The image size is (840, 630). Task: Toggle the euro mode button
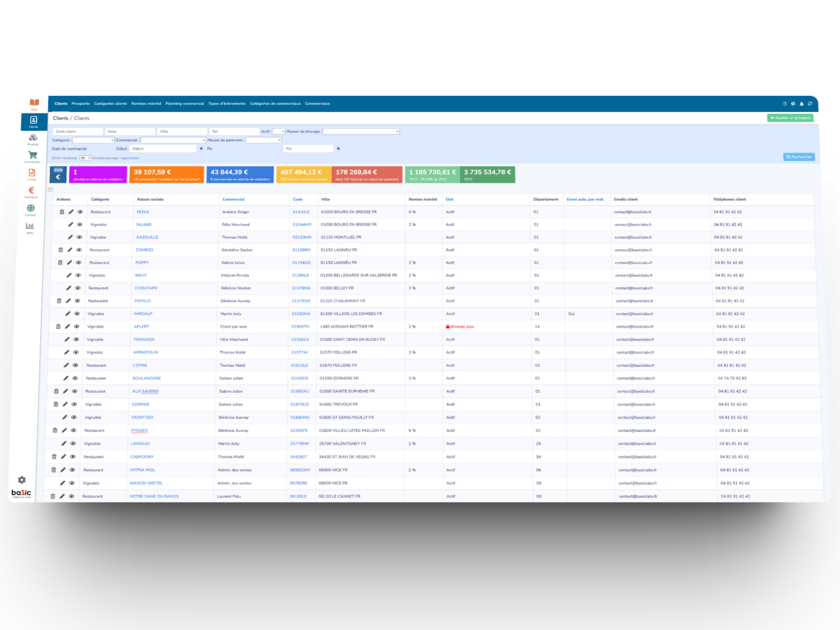pyautogui.click(x=58, y=174)
